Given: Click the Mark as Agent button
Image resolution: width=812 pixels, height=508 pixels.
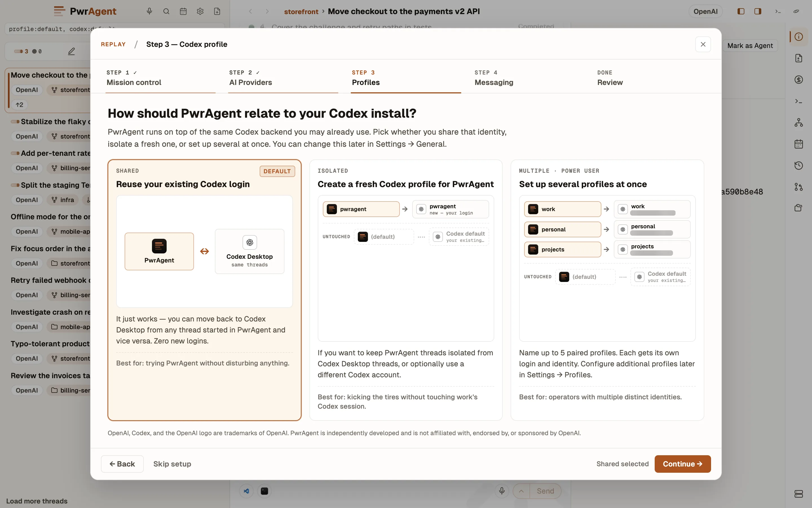Looking at the screenshot, I should coord(750,46).
